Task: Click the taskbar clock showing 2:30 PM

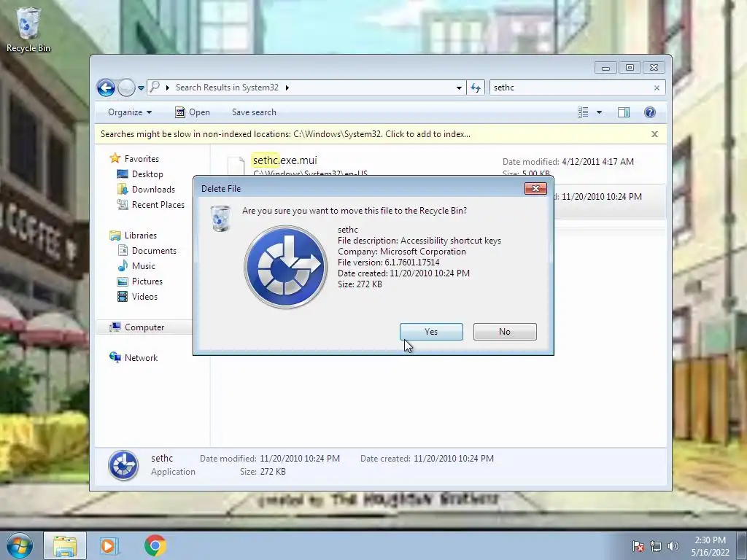Action: tap(711, 546)
